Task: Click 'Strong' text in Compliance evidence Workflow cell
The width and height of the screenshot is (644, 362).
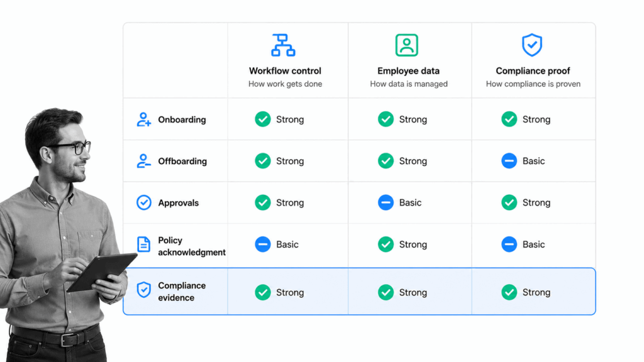Action: [290, 293]
